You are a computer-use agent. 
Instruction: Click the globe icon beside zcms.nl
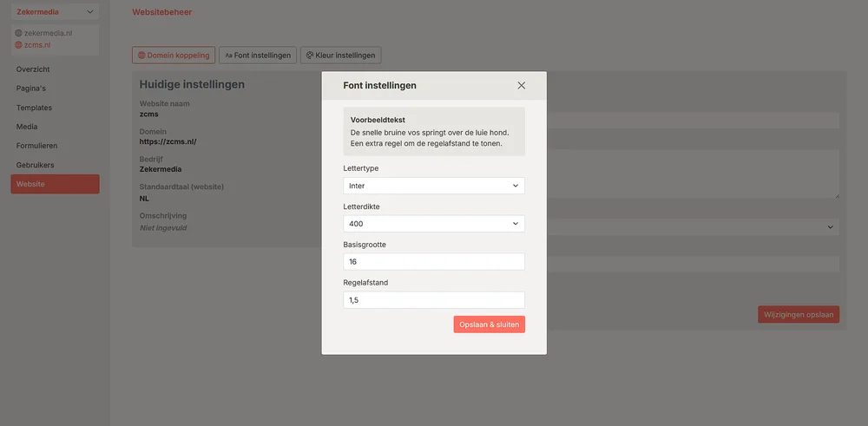(x=18, y=45)
